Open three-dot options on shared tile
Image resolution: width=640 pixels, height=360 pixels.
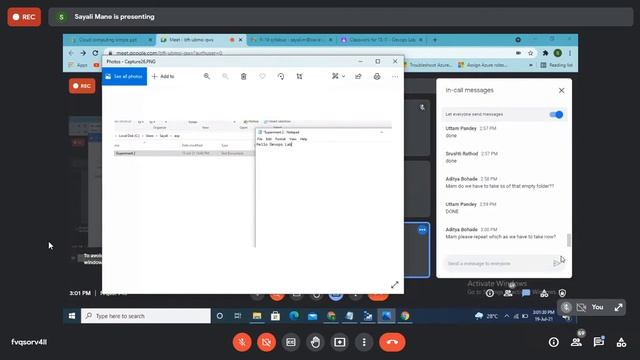point(422,230)
